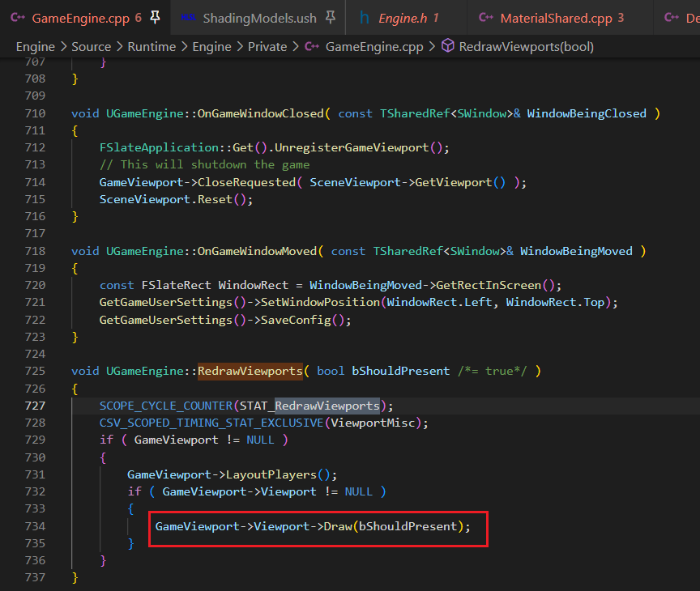
Task: Expand the Source breadcrumb folder
Action: pos(91,47)
